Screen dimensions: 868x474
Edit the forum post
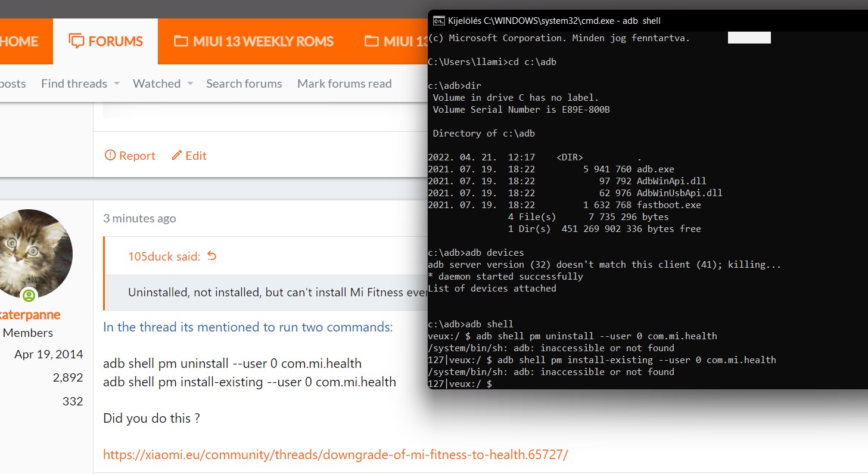(189, 156)
